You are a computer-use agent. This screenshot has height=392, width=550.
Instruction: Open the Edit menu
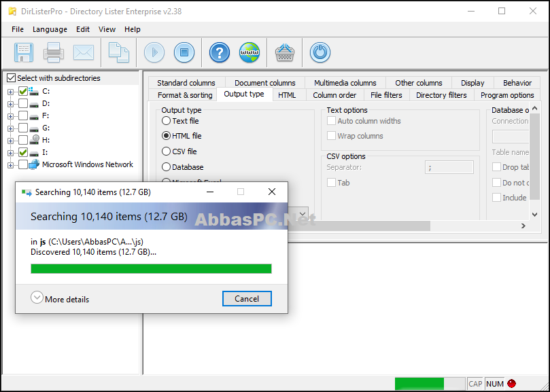83,29
